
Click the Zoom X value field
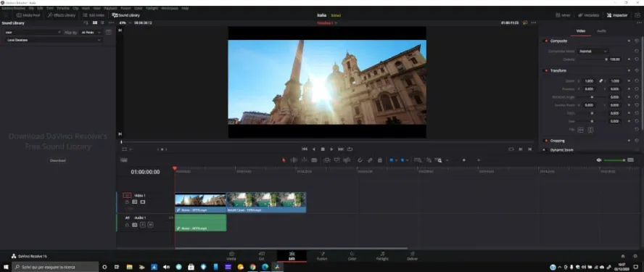[x=589, y=81]
